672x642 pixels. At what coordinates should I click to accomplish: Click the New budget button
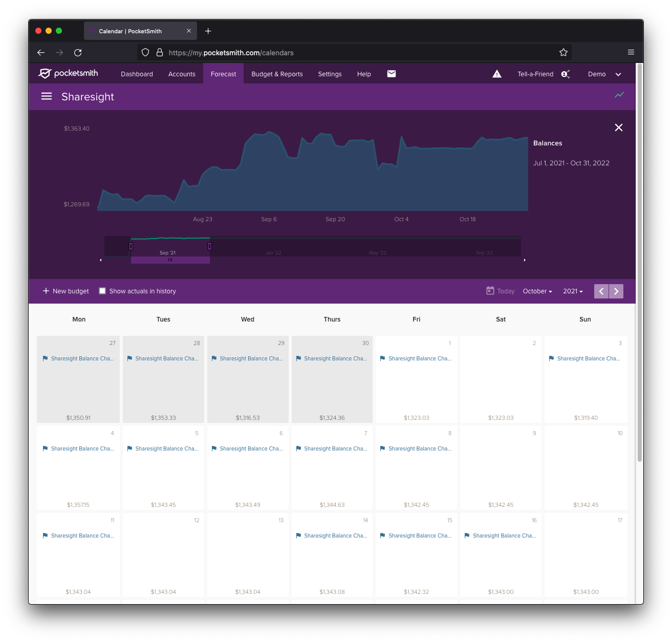click(66, 291)
